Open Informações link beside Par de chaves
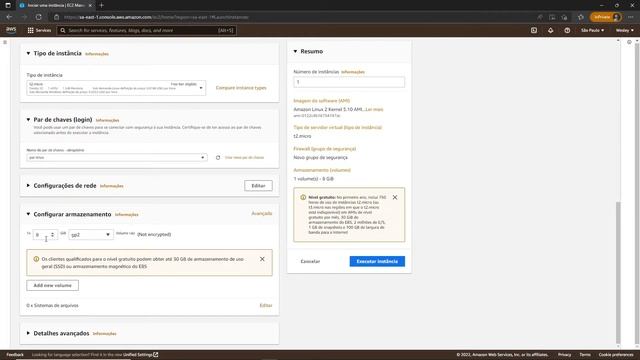 pos(107,120)
